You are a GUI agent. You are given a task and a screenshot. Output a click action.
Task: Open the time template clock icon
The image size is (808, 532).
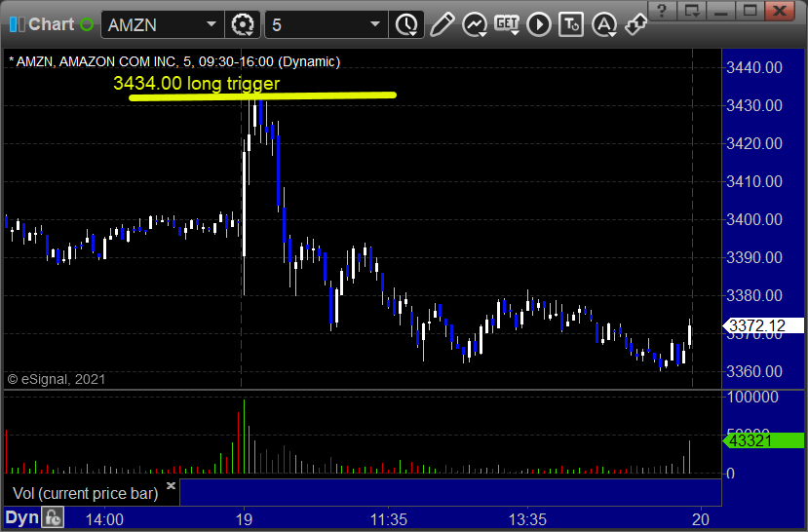click(407, 24)
